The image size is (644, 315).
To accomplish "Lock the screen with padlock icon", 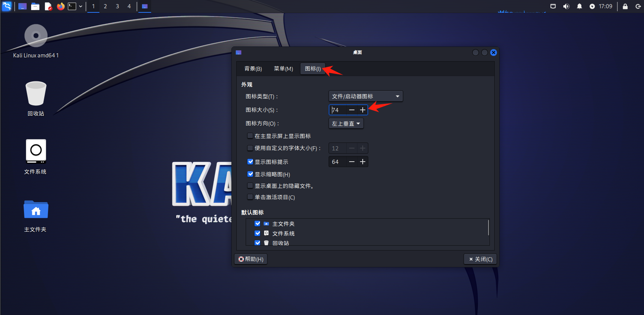I will pos(625,6).
